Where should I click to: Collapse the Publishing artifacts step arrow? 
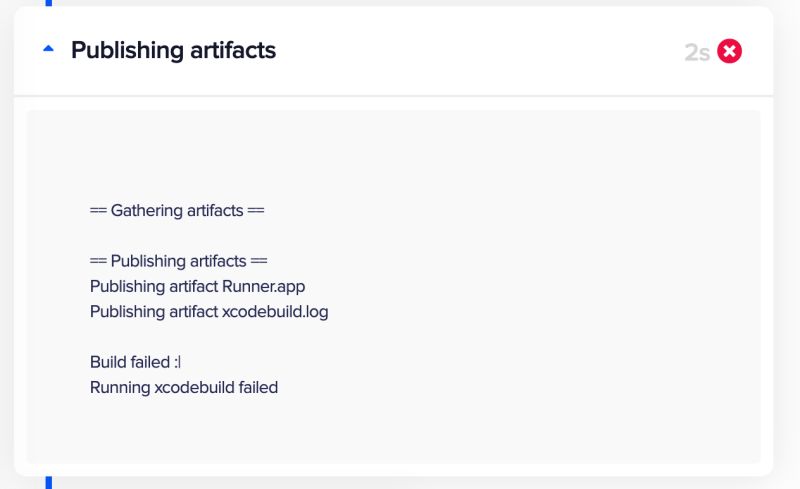click(49, 50)
